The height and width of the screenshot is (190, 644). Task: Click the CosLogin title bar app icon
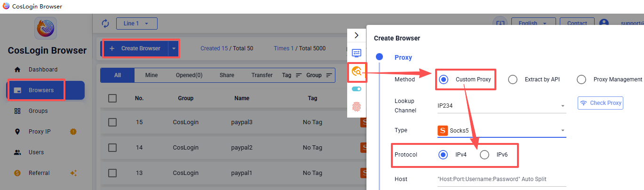point(6,6)
